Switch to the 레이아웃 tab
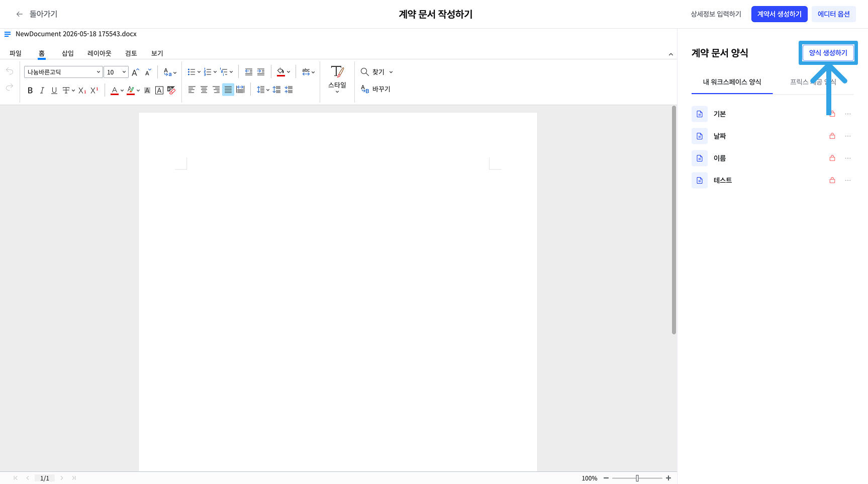Viewport: 868px width, 484px height. tap(100, 53)
